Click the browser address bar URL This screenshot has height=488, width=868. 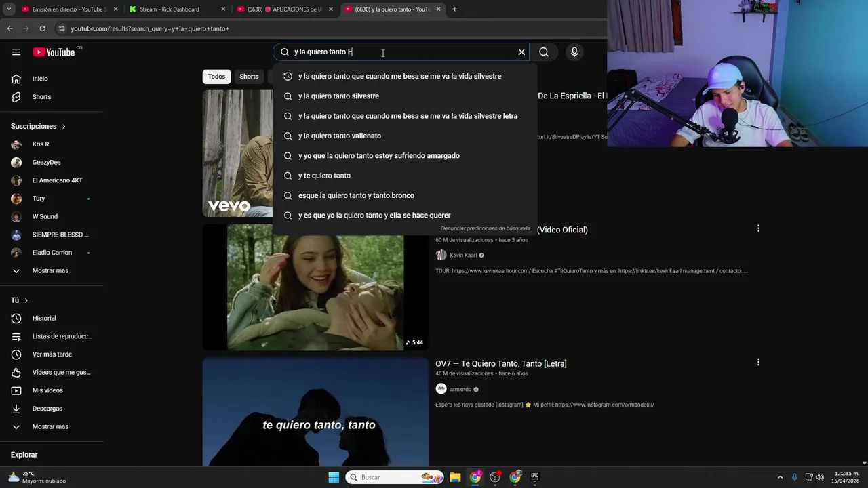pos(150,28)
